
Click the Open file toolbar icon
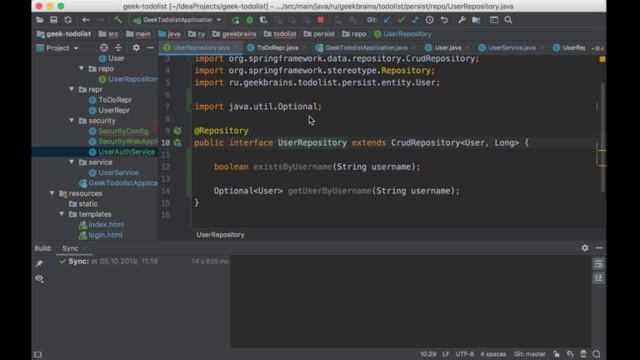click(x=40, y=20)
